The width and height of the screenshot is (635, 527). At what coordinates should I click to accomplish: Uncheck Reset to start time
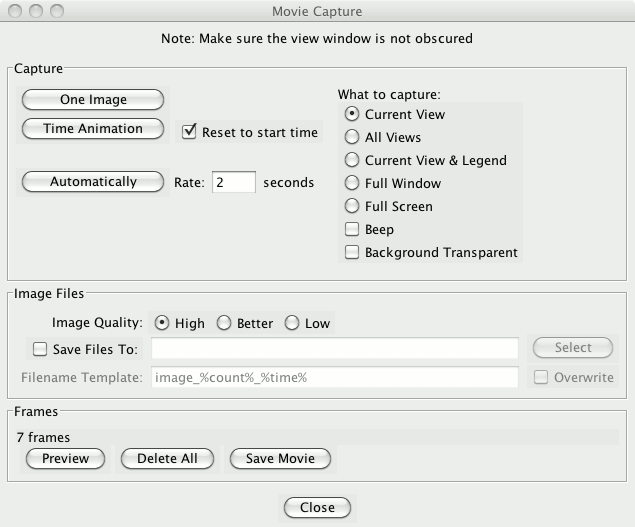(x=190, y=132)
